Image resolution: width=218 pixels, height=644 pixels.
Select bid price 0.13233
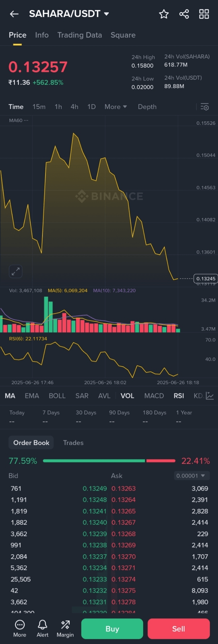[95, 579]
